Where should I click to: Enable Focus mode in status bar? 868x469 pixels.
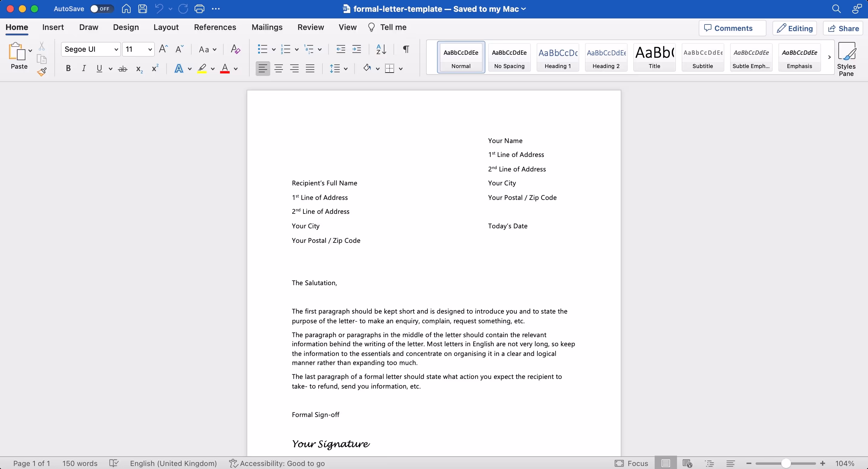click(x=631, y=463)
